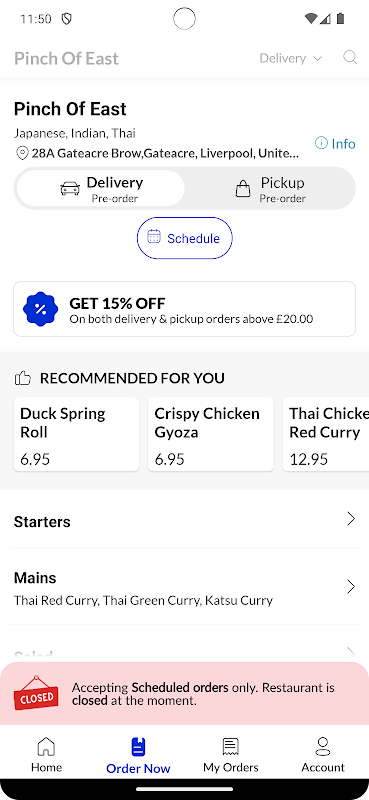Tap the location pin icon beside address
The image size is (369, 800).
tap(22, 153)
